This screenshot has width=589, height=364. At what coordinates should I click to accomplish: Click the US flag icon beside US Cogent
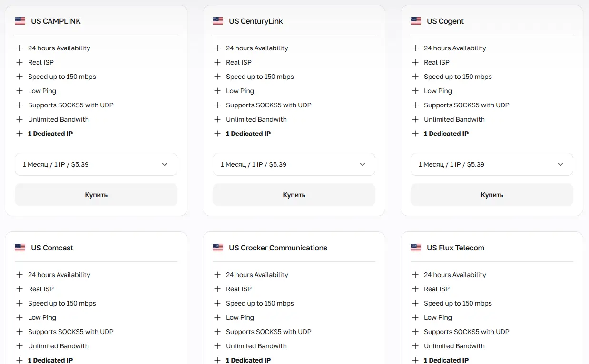click(416, 21)
